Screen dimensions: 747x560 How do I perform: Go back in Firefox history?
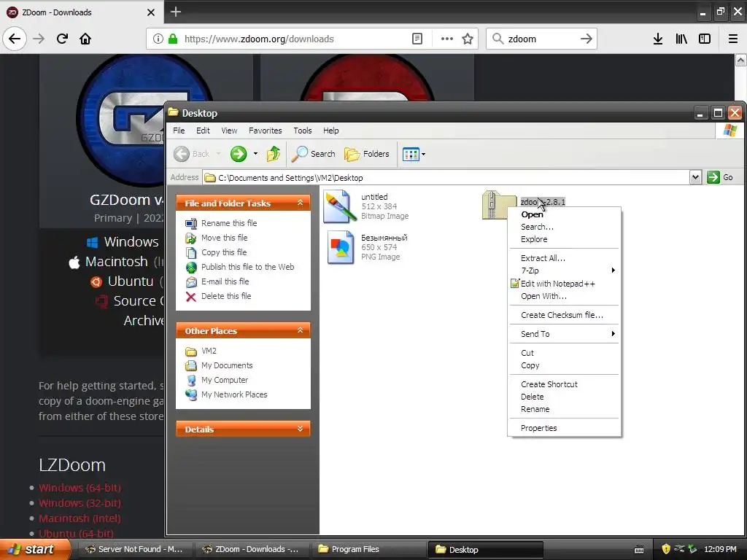(x=15, y=39)
